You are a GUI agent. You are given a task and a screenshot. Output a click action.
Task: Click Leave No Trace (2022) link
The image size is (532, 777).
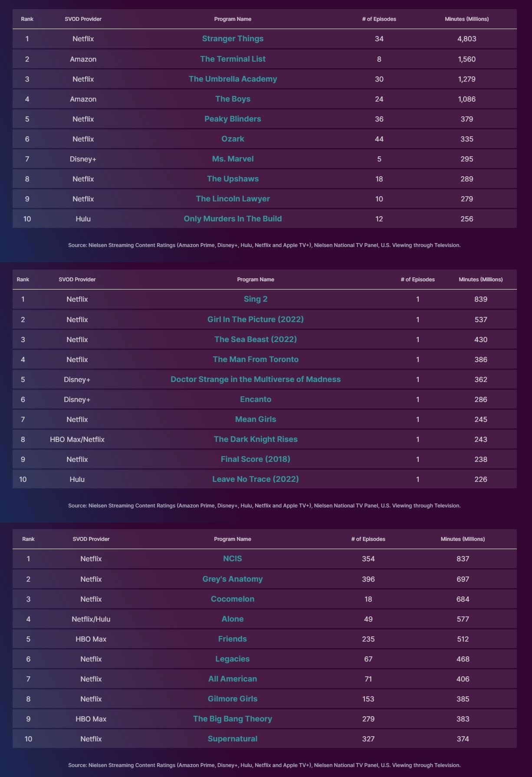[255, 479]
